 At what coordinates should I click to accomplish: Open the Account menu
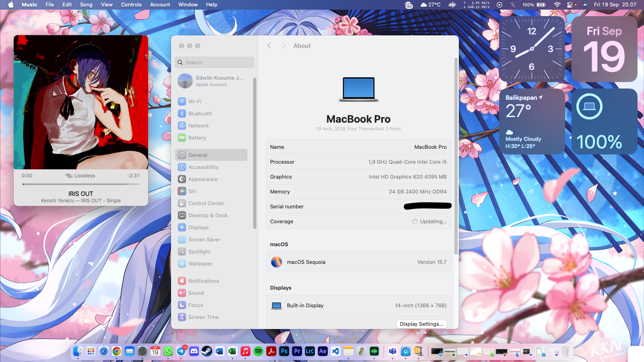(160, 5)
